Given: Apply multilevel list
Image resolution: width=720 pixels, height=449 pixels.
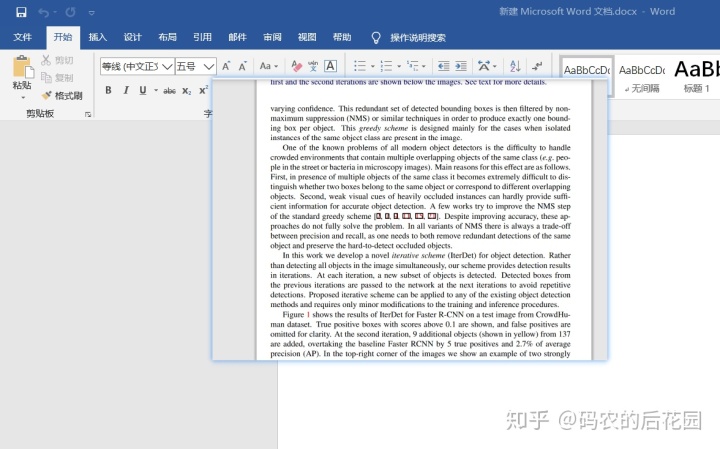Looking at the screenshot, I should [413, 66].
